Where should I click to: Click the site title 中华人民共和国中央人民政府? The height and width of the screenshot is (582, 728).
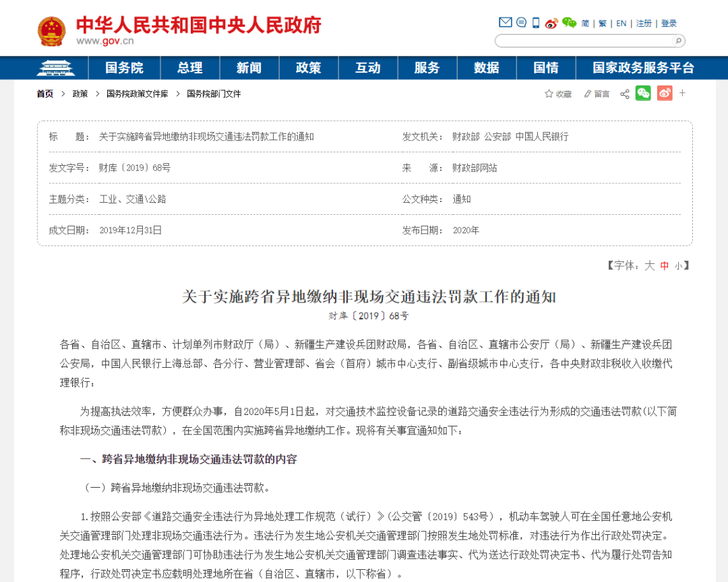click(199, 25)
